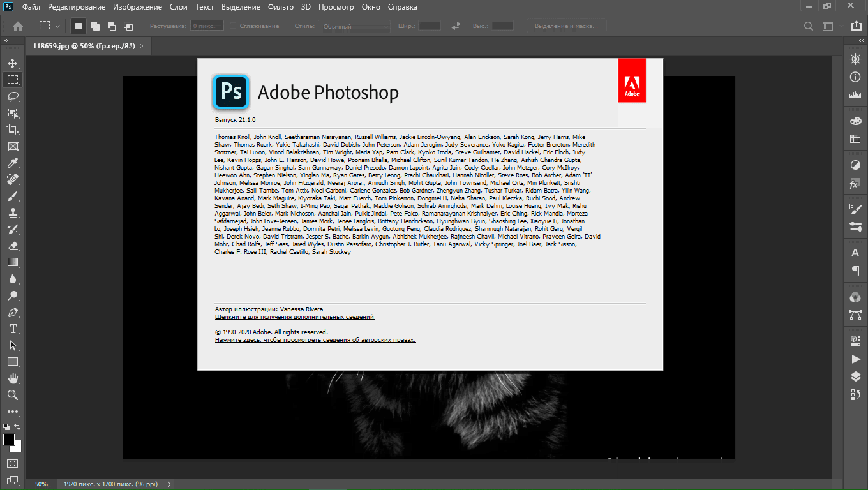The height and width of the screenshot is (490, 868).
Task: Click the Home icon in options bar
Action: [x=18, y=26]
